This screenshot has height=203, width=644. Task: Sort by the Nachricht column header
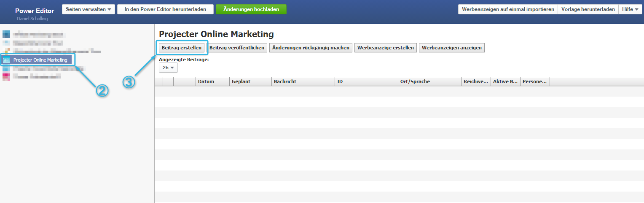pyautogui.click(x=303, y=81)
